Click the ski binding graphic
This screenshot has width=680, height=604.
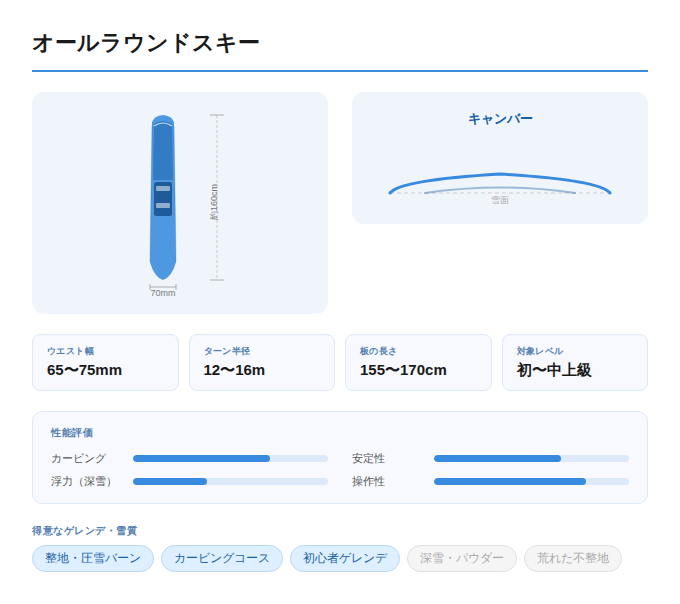click(163, 199)
